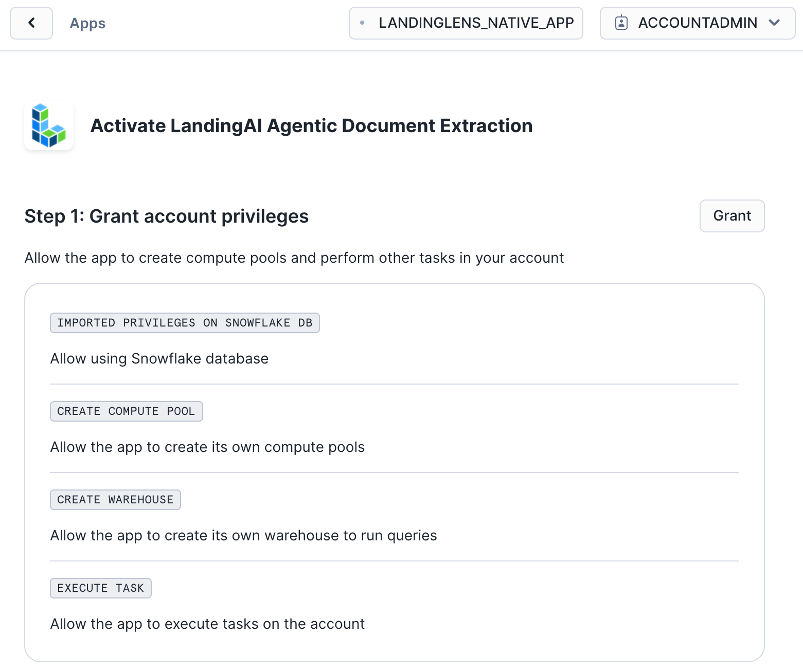
Task: Select the EXECUTE TASK badge
Action: pos(100,588)
